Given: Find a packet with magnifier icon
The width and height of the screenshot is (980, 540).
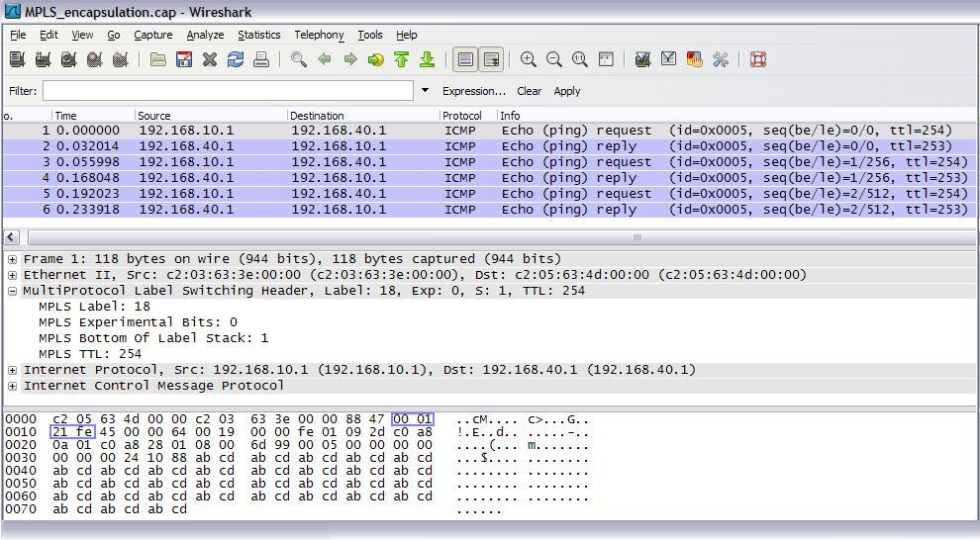Looking at the screenshot, I should pos(299,59).
